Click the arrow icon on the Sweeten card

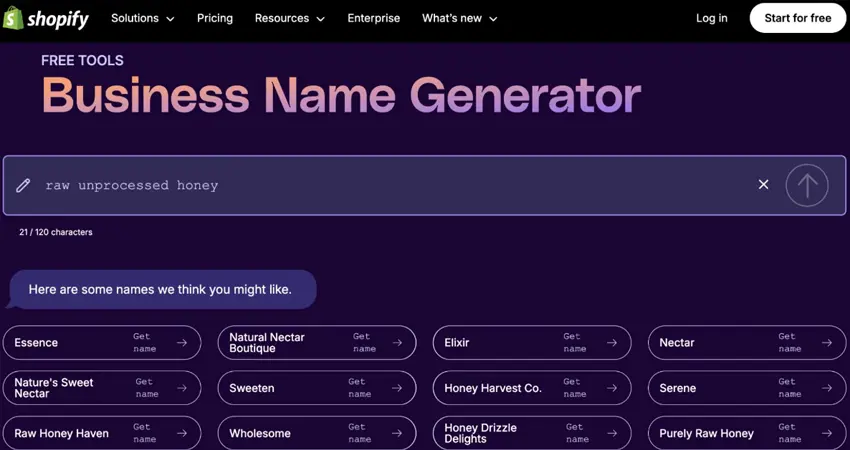coord(397,388)
